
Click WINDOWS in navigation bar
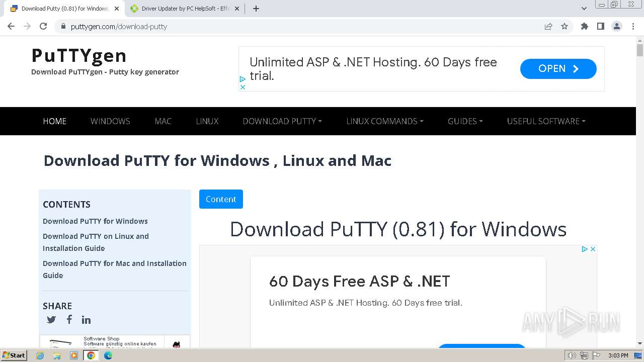coord(110,121)
